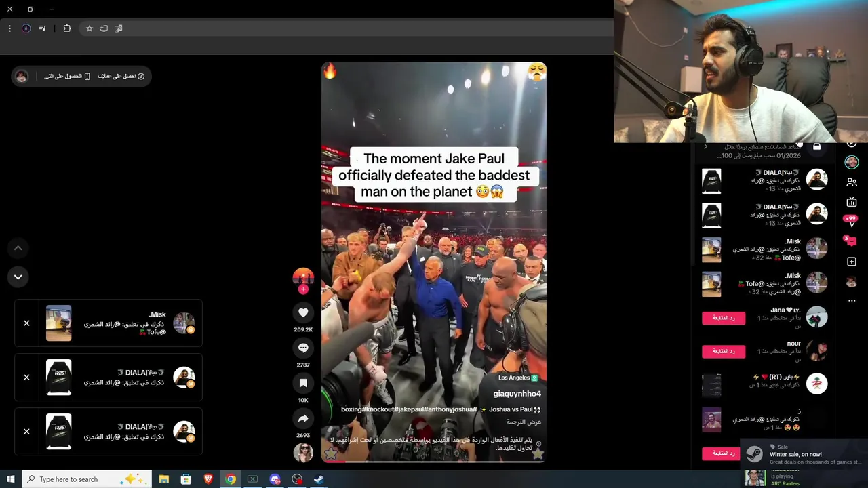
Task: Open the second Misk notification row
Action: (x=764, y=283)
